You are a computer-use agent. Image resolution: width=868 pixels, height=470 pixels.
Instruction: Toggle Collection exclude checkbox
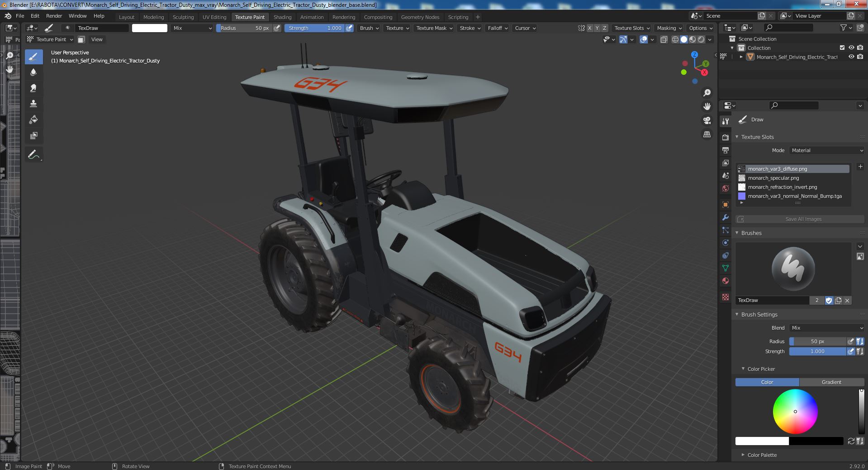pos(842,48)
